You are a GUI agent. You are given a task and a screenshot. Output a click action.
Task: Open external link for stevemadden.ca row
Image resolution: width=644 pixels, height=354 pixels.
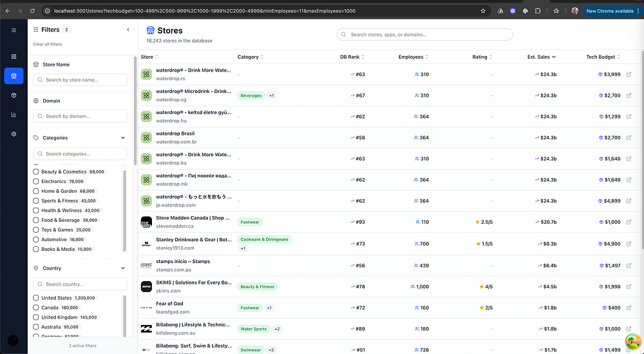point(629,222)
